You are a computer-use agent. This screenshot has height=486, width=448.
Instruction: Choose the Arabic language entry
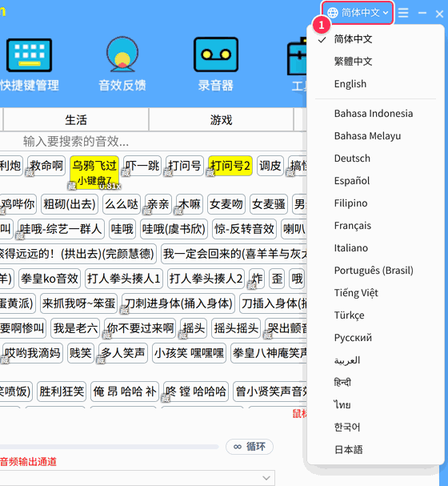click(x=347, y=360)
